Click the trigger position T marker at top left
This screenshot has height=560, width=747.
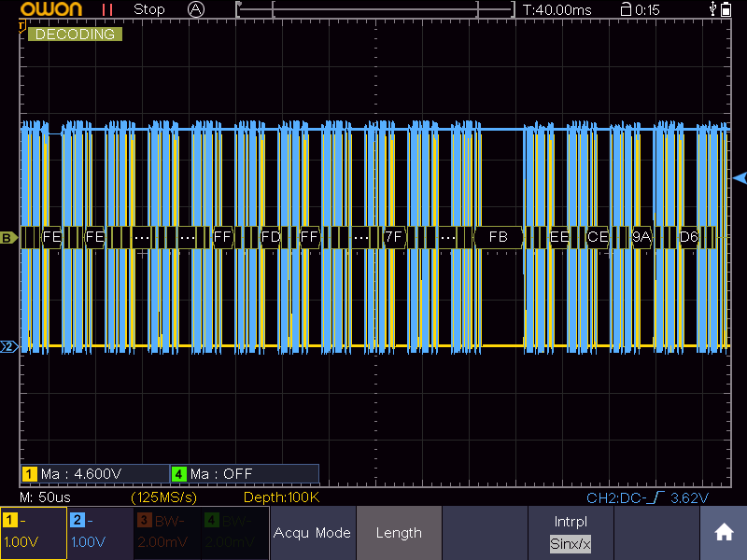[x=21, y=27]
